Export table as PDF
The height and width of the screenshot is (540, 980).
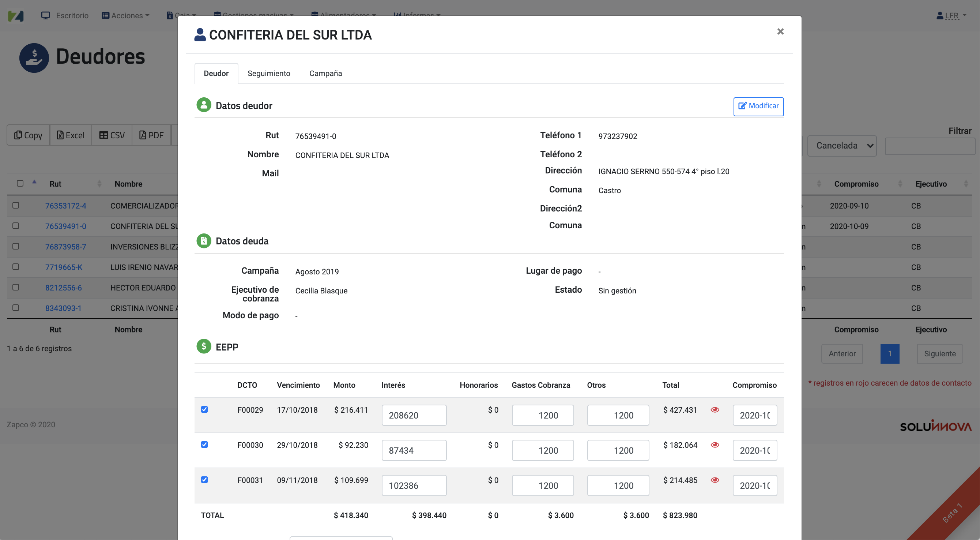click(x=151, y=135)
